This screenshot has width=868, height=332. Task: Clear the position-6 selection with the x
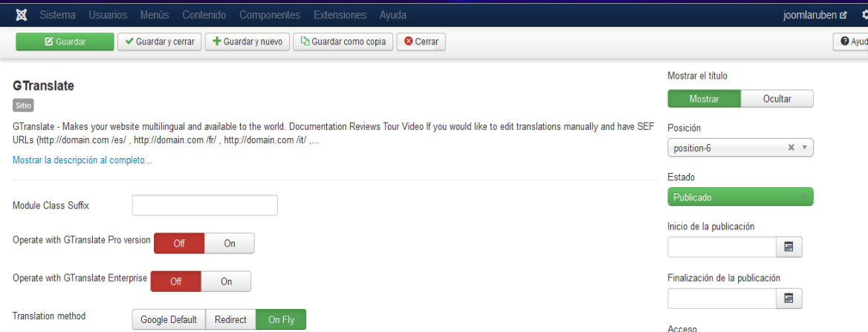(x=791, y=148)
